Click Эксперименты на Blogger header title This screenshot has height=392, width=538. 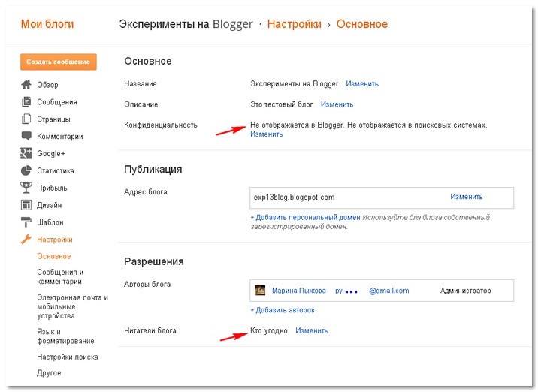click(186, 24)
